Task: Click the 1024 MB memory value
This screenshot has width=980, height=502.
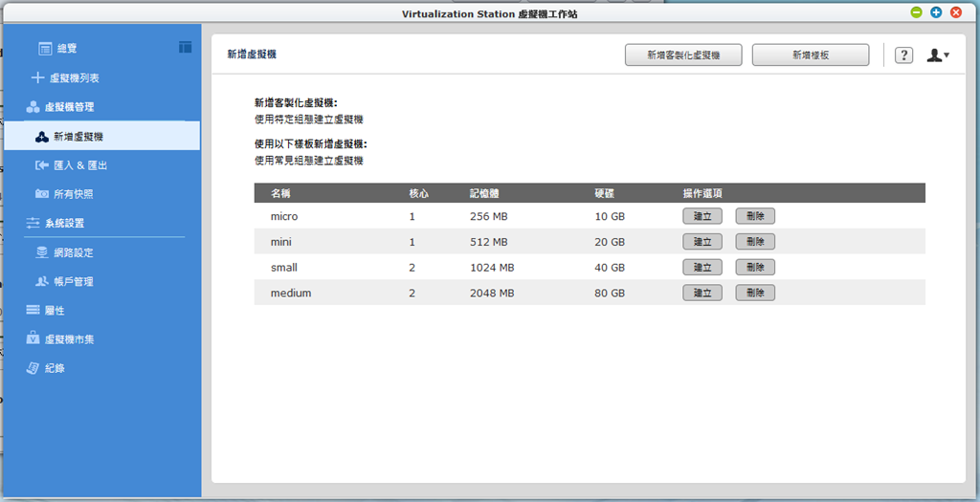Action: click(x=492, y=267)
